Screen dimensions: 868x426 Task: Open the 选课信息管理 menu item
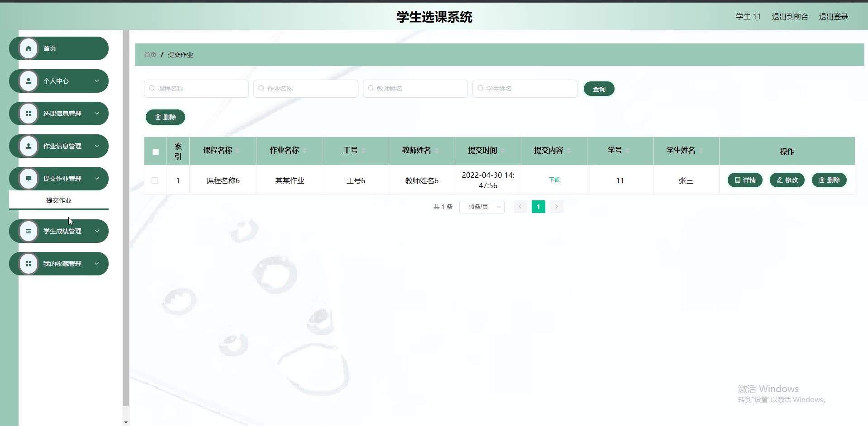point(59,114)
